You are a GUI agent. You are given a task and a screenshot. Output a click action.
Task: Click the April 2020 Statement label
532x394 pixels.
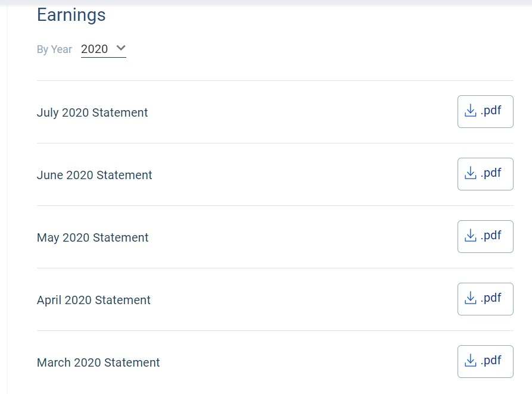click(x=94, y=300)
